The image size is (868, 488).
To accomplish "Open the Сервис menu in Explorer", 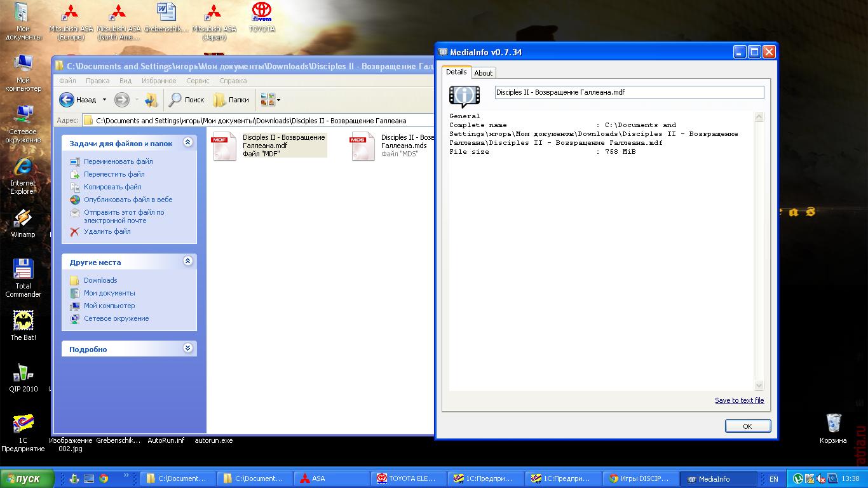I will click(198, 81).
